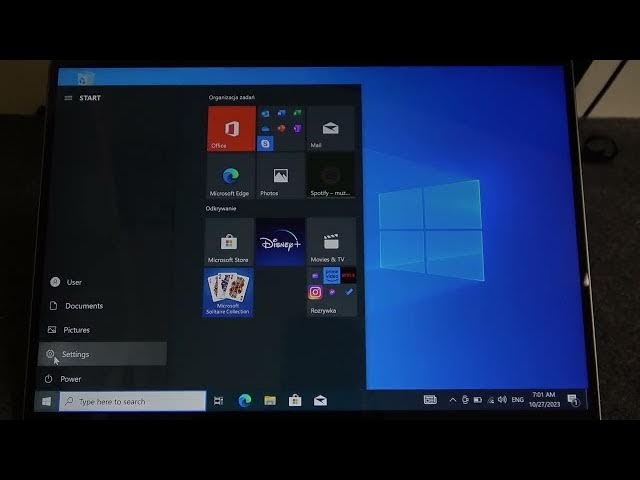Viewport: 640px width, 480px height.
Task: Open the Spotify tile
Action: coord(331,176)
